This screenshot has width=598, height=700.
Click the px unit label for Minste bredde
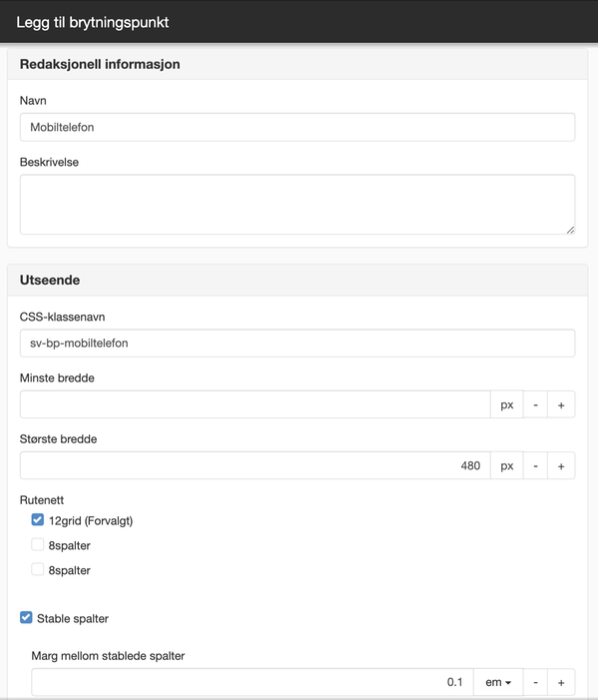(x=506, y=404)
